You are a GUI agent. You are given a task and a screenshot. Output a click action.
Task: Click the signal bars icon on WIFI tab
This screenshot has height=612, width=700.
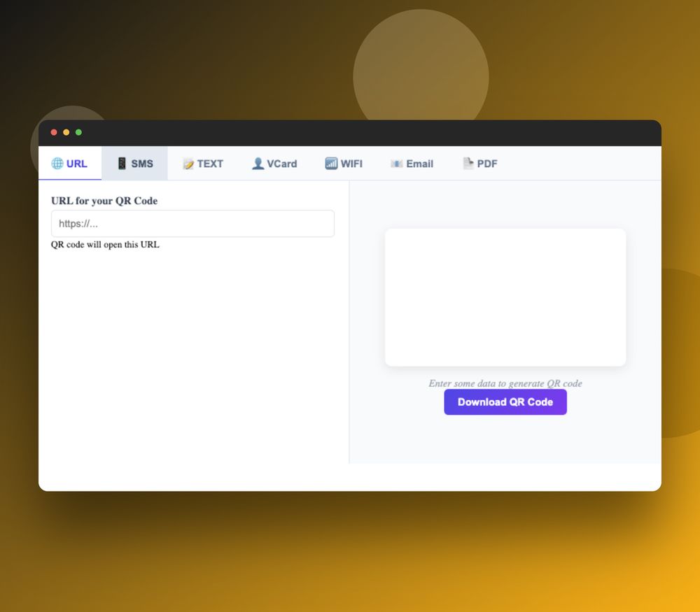(x=331, y=163)
